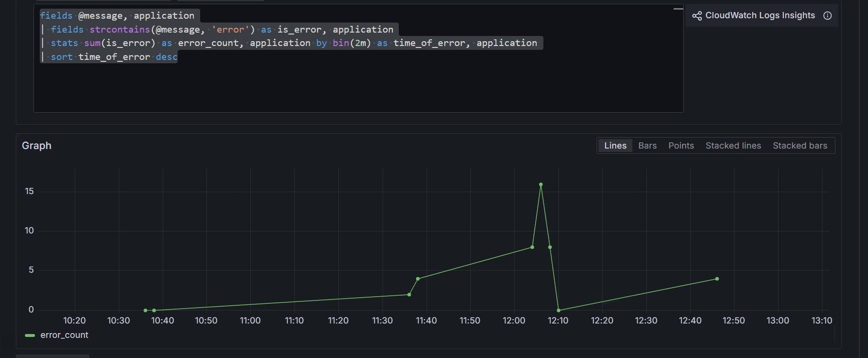The width and height of the screenshot is (868, 358).
Task: Click the zero data point at 12:10
Action: 559,311
